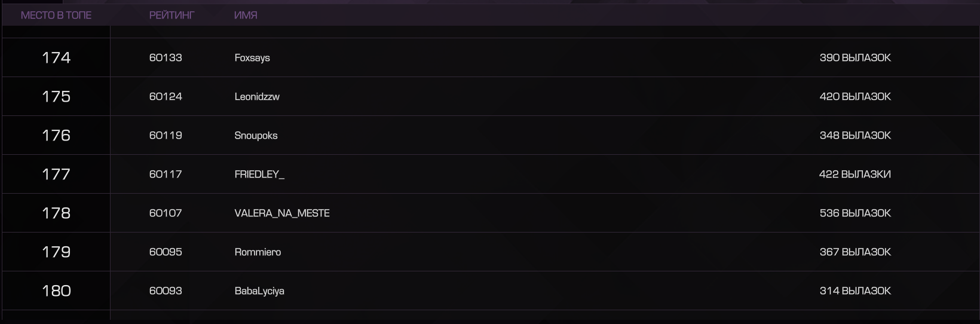Click the 314 ВЫЛАЗОК sorties count
This screenshot has width=980, height=324.
coord(855,291)
